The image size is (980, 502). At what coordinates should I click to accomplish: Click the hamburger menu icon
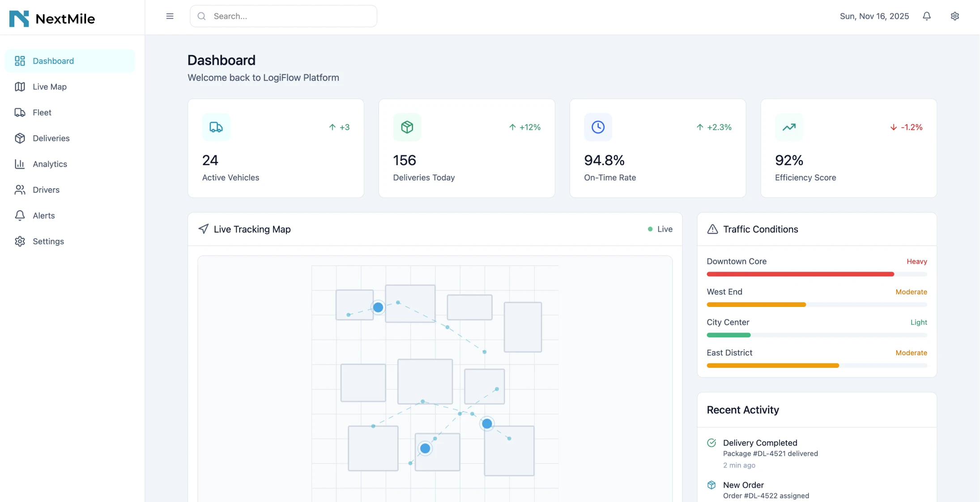pyautogui.click(x=170, y=16)
